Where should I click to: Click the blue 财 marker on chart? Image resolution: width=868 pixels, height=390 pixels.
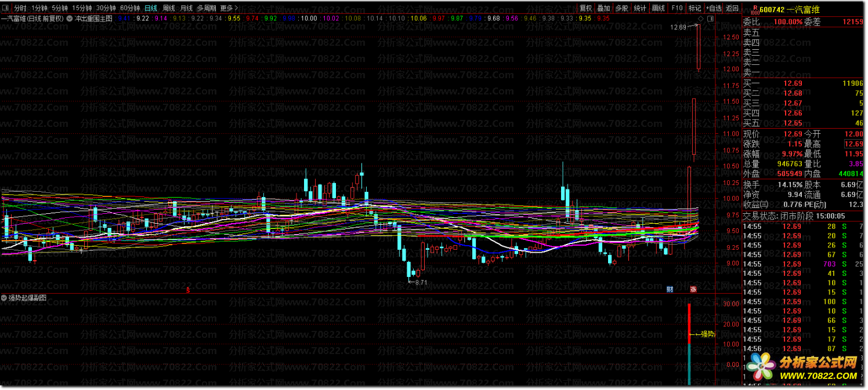point(670,289)
